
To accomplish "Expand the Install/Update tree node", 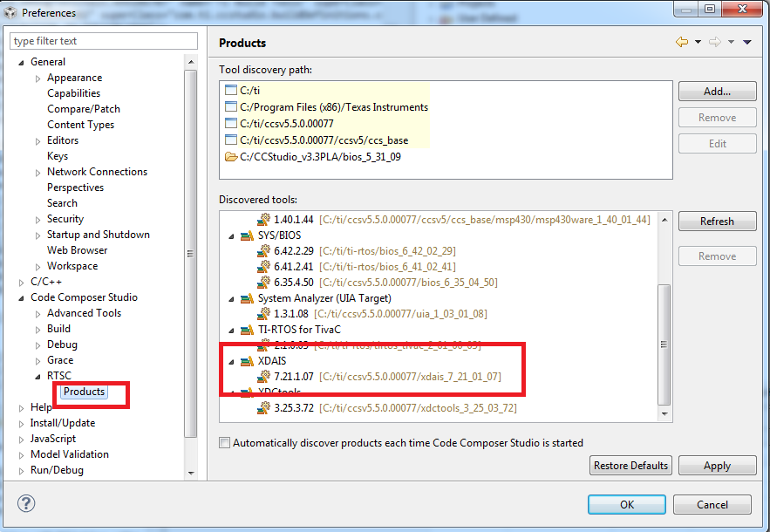I will (x=21, y=424).
